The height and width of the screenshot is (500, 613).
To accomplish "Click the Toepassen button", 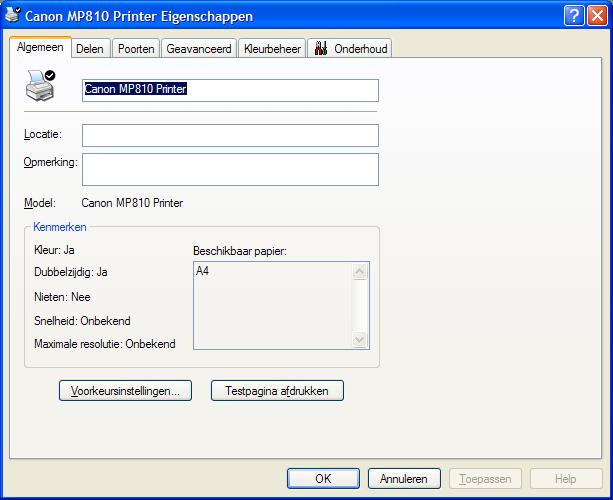I will (485, 478).
